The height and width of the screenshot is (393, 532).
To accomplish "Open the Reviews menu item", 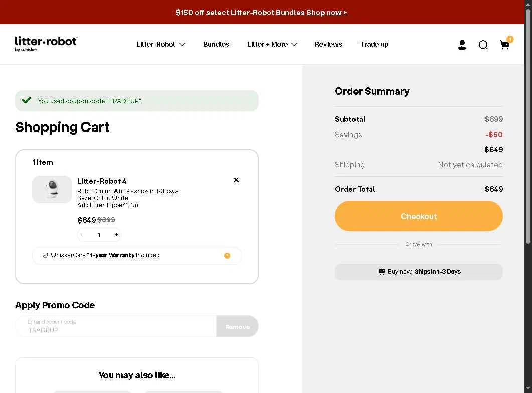I will [328, 44].
